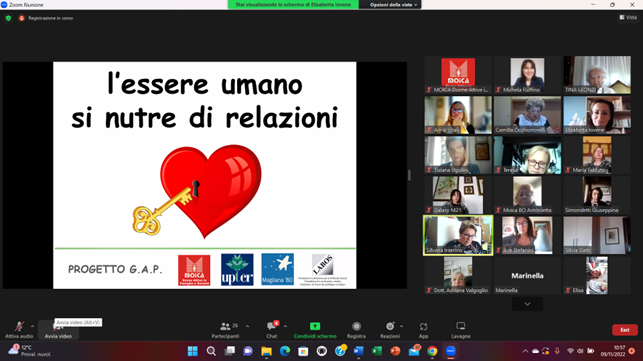Open Windows Start menu on taskbar
Viewport: 643px width, 361px height.
tap(192, 351)
